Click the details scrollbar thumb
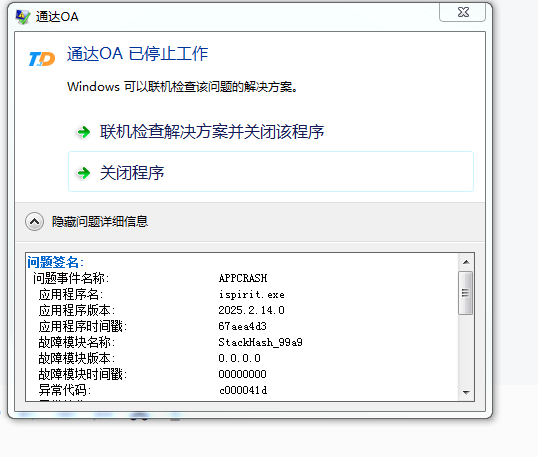 click(466, 293)
